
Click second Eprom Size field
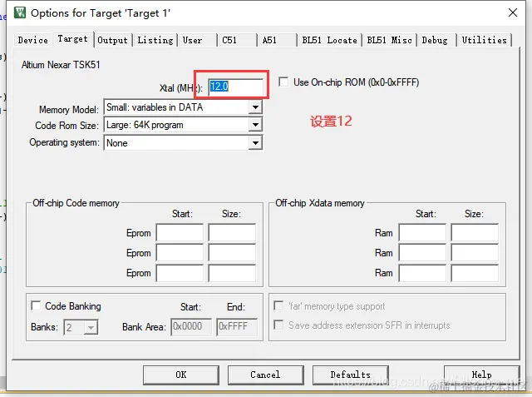(232, 253)
